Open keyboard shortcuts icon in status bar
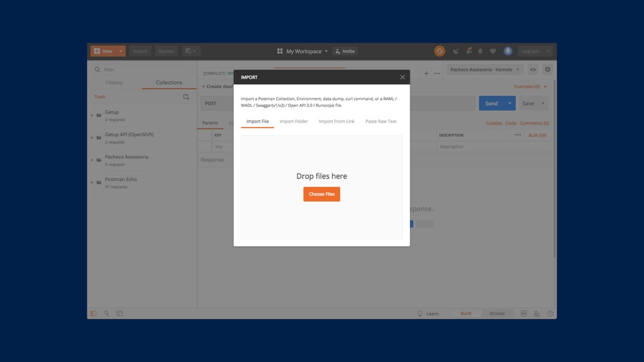The width and height of the screenshot is (644, 362). tap(537, 314)
